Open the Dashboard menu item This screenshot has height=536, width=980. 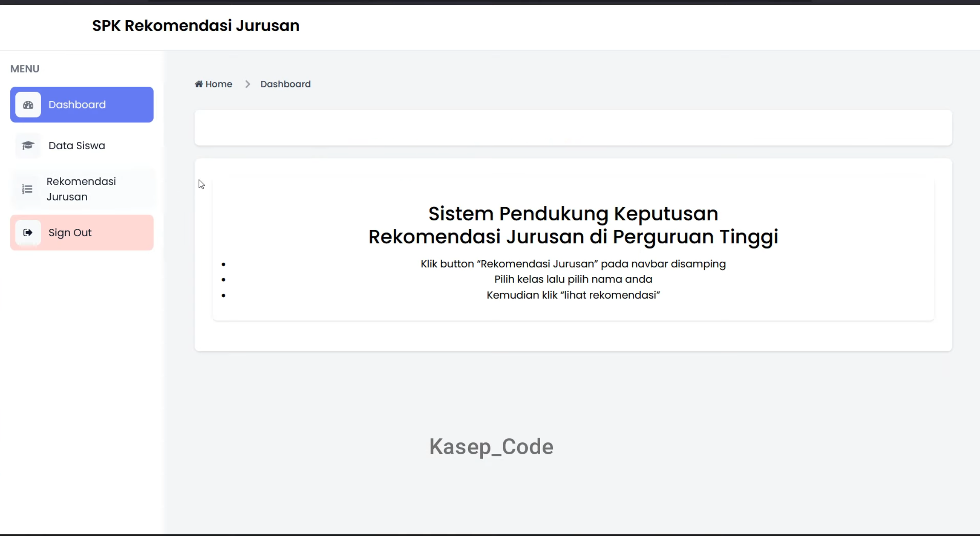(x=82, y=105)
